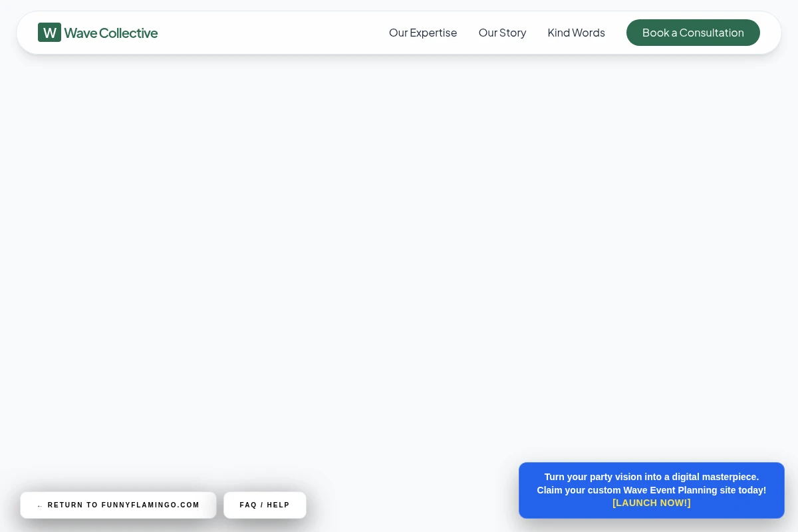The image size is (798, 532).
Task: Return to funnyflamingo.com
Action: tap(118, 505)
